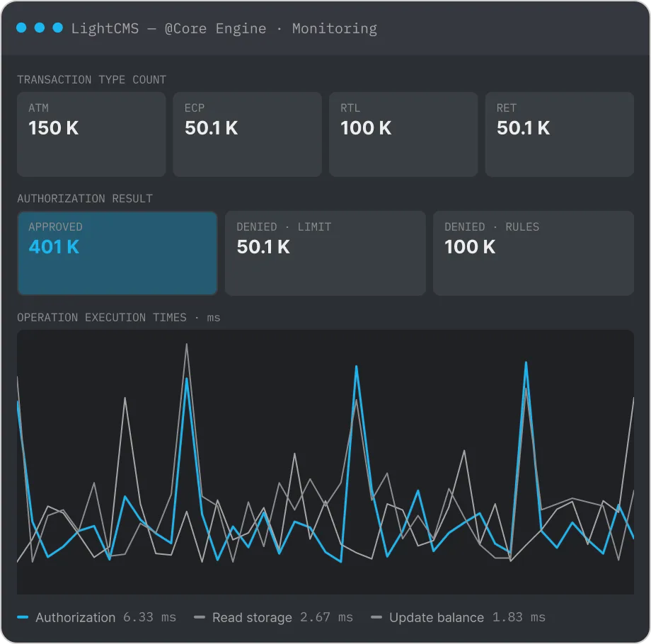Click the Transaction Type Count heading

(91, 80)
